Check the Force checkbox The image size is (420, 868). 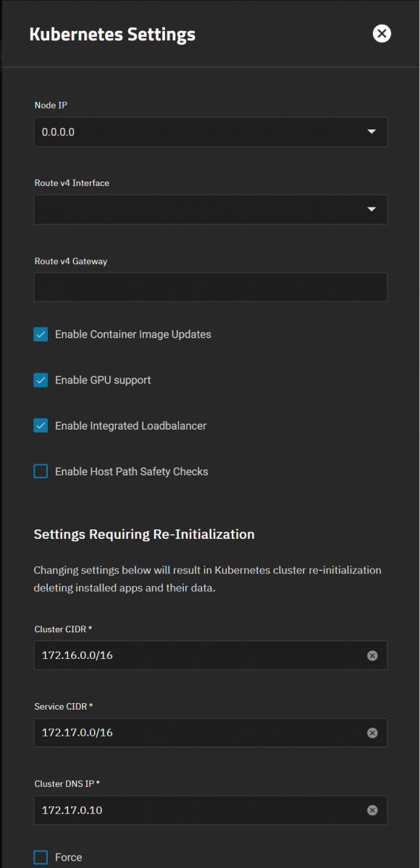[x=41, y=857]
